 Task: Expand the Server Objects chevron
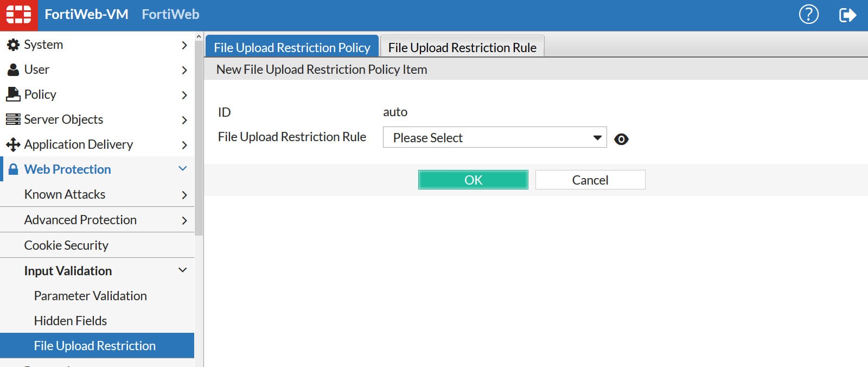[x=184, y=120]
